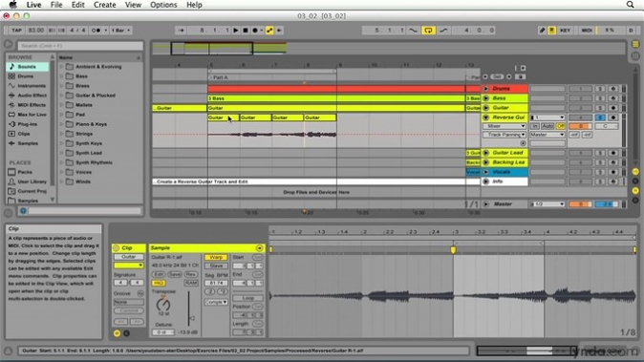This screenshot has width=644, height=362.
Task: Arm the Vocals track for recording
Action: pyautogui.click(x=613, y=172)
